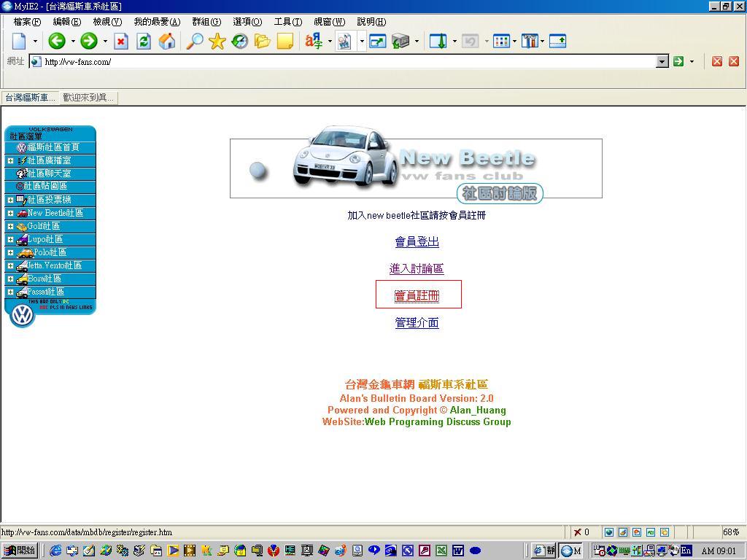This screenshot has height=560, width=747.
Task: Click the 進入討論區 link
Action: click(x=417, y=268)
